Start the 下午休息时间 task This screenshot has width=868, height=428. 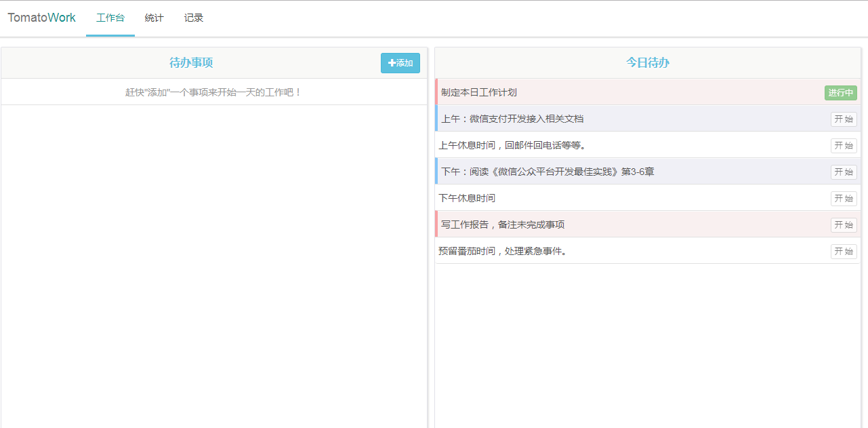[844, 199]
